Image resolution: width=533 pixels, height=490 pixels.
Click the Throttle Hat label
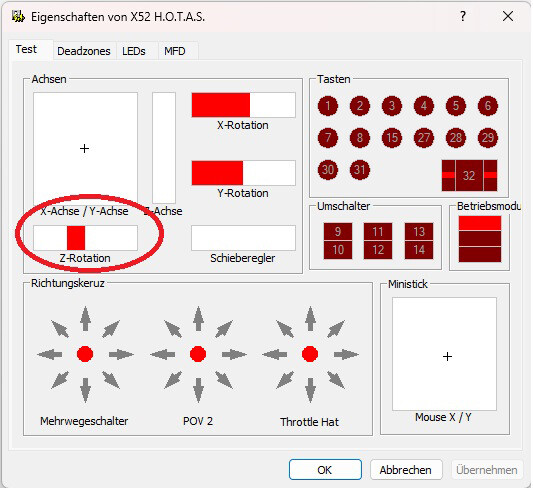[x=309, y=422]
